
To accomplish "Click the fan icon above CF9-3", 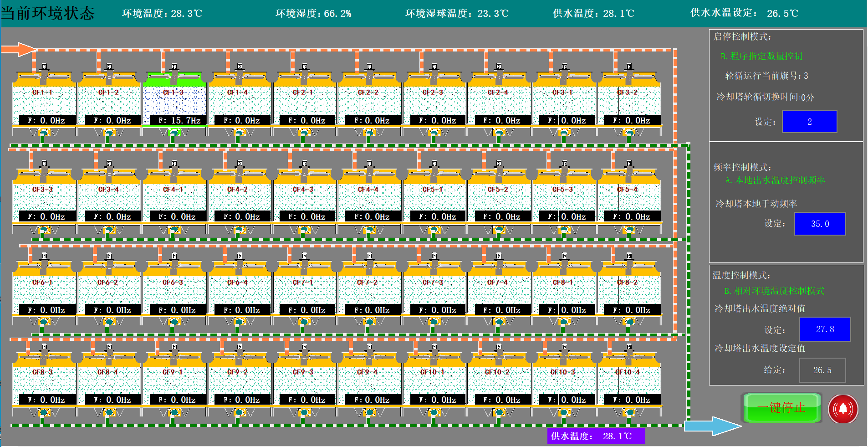I will 304,347.
